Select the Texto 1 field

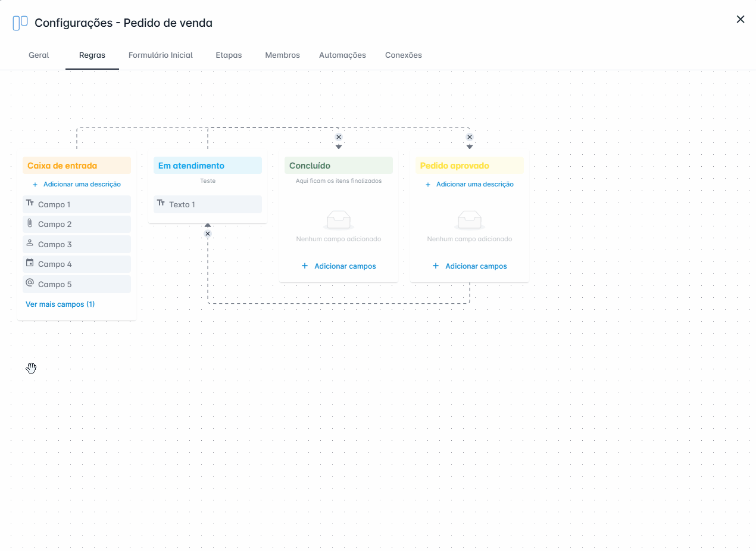tap(208, 204)
